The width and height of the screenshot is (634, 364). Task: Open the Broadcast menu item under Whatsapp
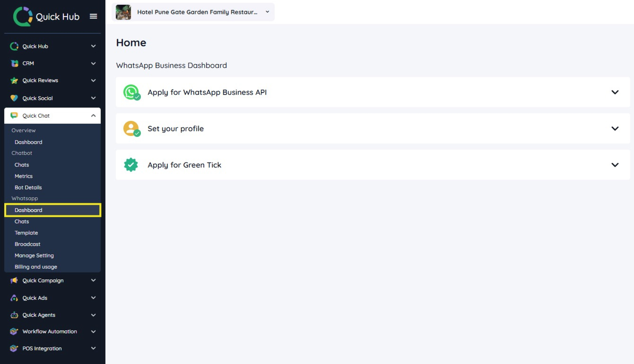pyautogui.click(x=28, y=244)
